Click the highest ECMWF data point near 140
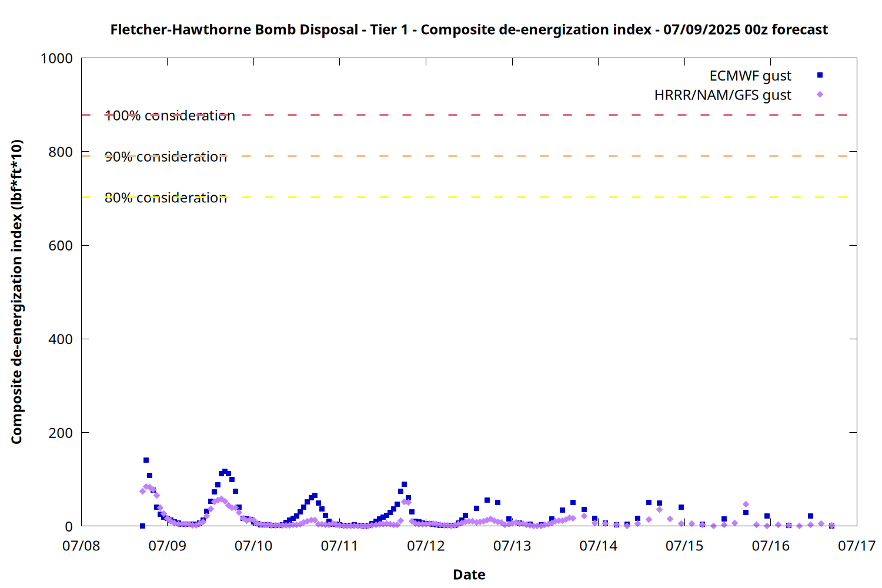Viewport: 882px width, 588px height. pyautogui.click(x=146, y=460)
